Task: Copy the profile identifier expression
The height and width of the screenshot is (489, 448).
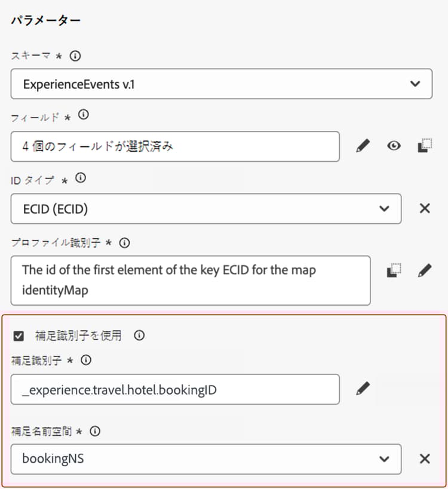Action: click(394, 270)
